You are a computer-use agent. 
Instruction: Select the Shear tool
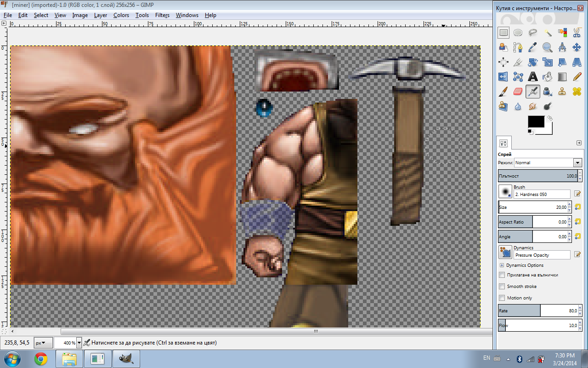pos(562,62)
